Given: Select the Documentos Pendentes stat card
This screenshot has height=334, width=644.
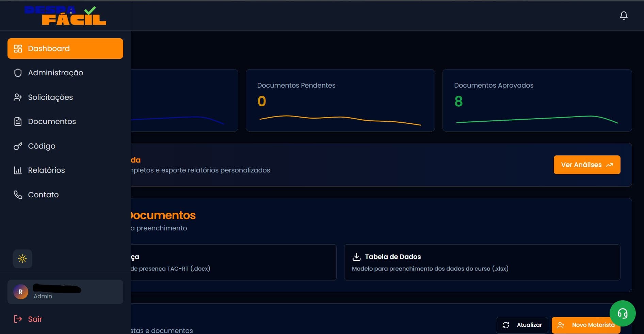Looking at the screenshot, I should [x=340, y=100].
